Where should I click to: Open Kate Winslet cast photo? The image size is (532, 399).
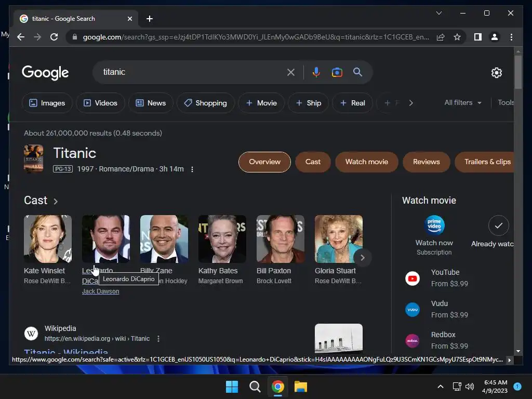tap(48, 239)
